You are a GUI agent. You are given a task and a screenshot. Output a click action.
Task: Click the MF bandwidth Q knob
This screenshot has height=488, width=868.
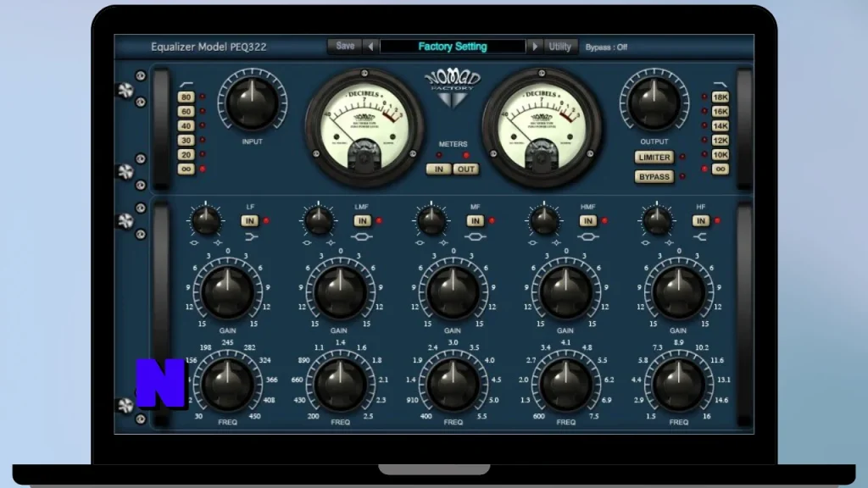(431, 220)
